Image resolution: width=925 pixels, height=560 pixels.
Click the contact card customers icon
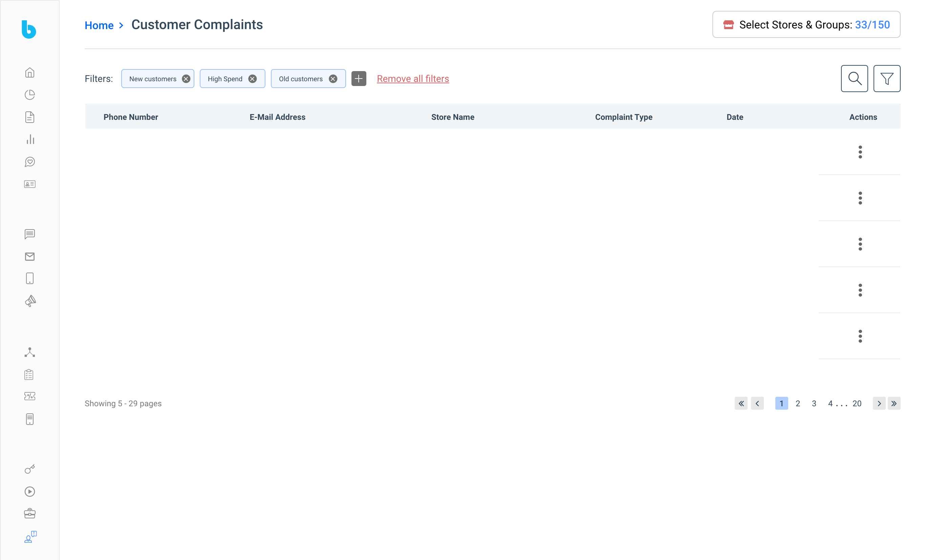tap(30, 184)
